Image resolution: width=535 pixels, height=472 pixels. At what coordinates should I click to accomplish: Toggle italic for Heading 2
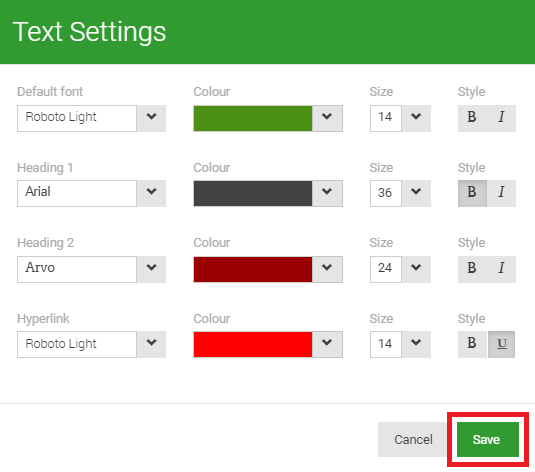point(501,269)
